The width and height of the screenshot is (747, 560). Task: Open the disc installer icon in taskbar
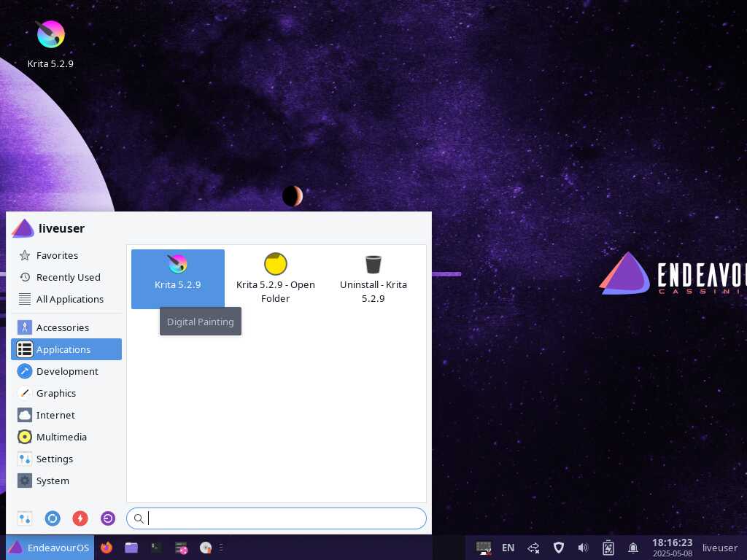(206, 548)
